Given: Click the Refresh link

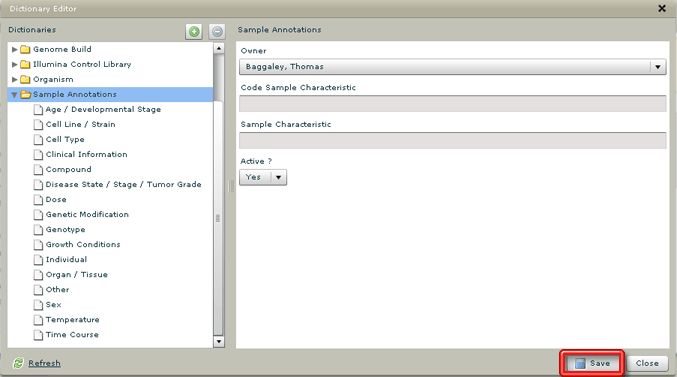Looking at the screenshot, I should [44, 363].
